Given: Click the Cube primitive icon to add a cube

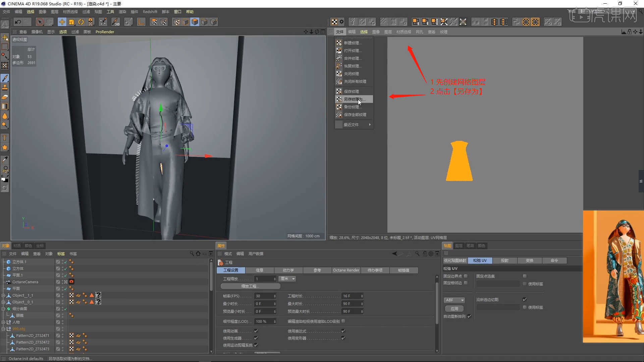Looking at the screenshot, I should point(195,22).
